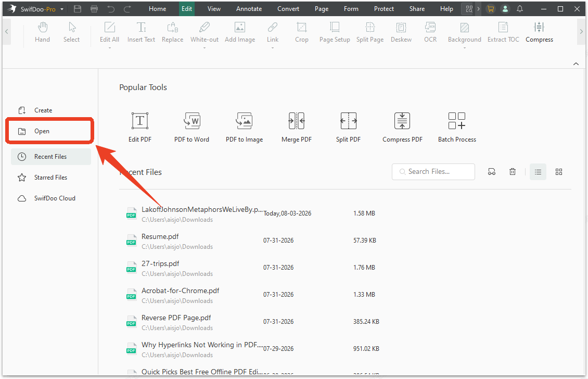Expand the Link dropdown arrow
The height and width of the screenshot is (379, 588).
[x=273, y=48]
